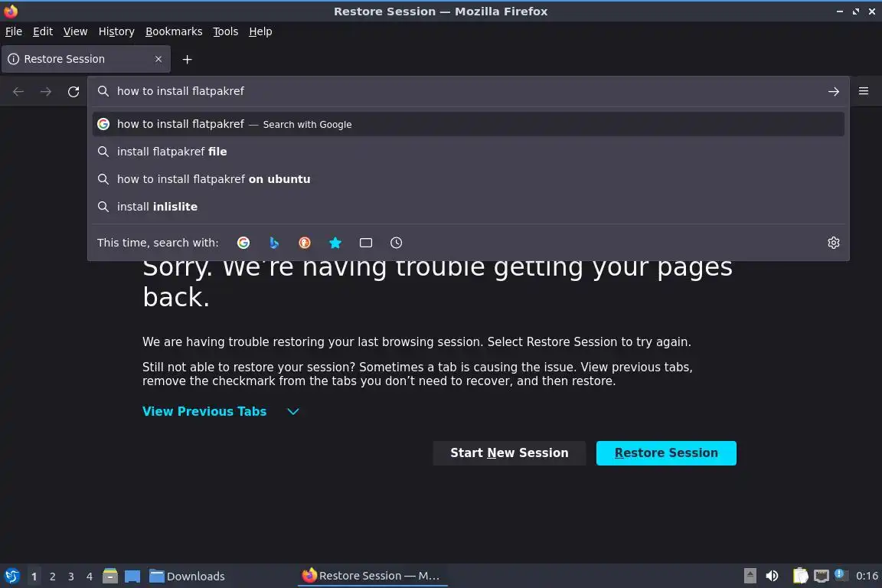Image resolution: width=882 pixels, height=588 pixels.
Task: Maximize the Firefox window
Action: click(856, 11)
